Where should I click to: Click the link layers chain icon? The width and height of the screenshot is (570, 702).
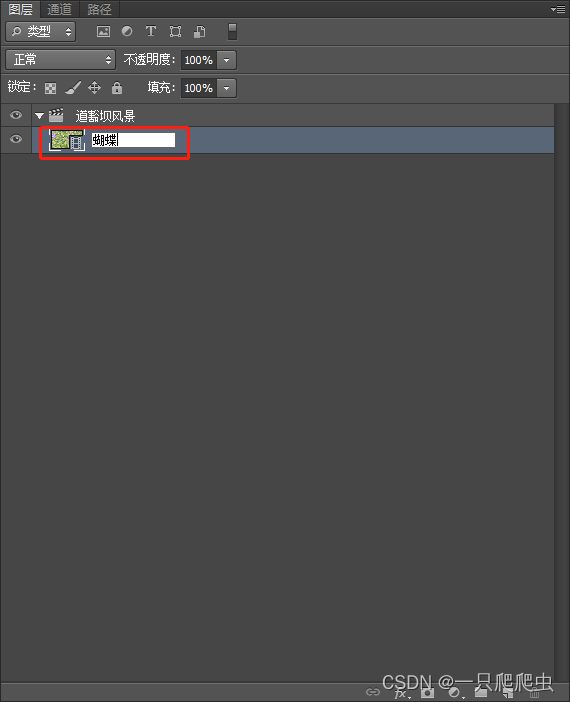373,692
